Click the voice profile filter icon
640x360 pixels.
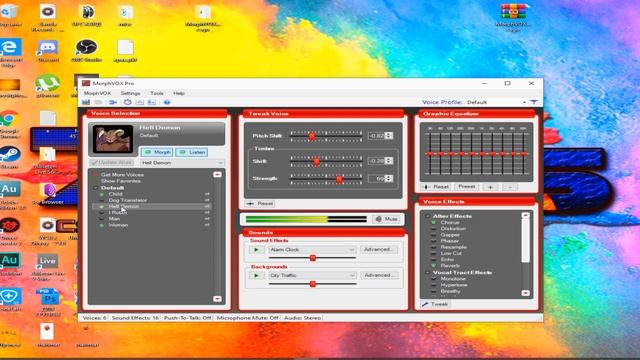(534, 102)
